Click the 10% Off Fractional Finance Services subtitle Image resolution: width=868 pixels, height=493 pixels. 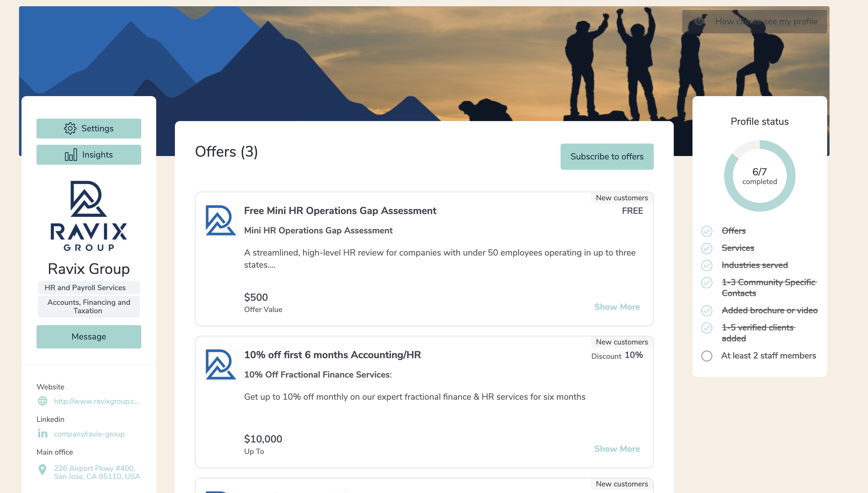click(318, 374)
